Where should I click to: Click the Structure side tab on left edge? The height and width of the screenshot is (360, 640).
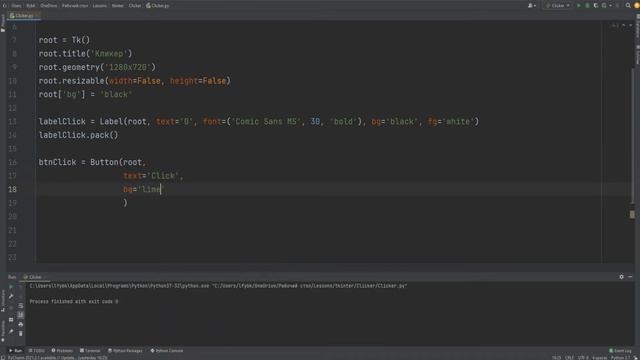click(3, 301)
